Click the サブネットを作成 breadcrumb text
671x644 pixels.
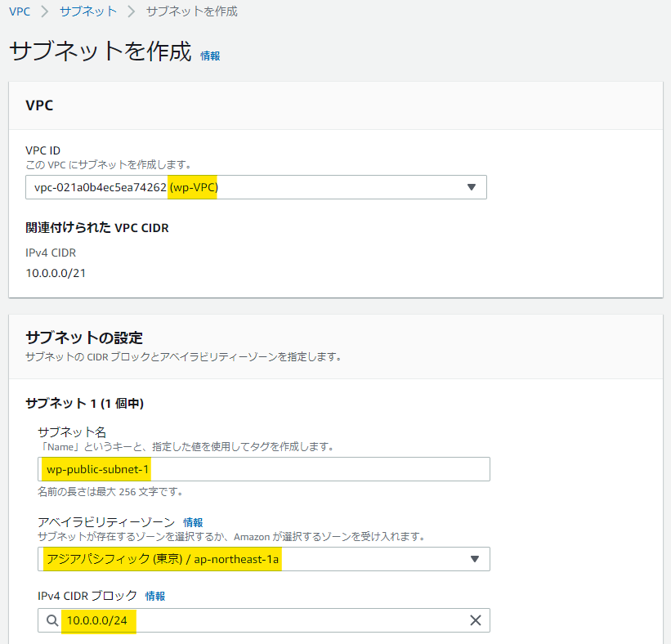pyautogui.click(x=192, y=11)
